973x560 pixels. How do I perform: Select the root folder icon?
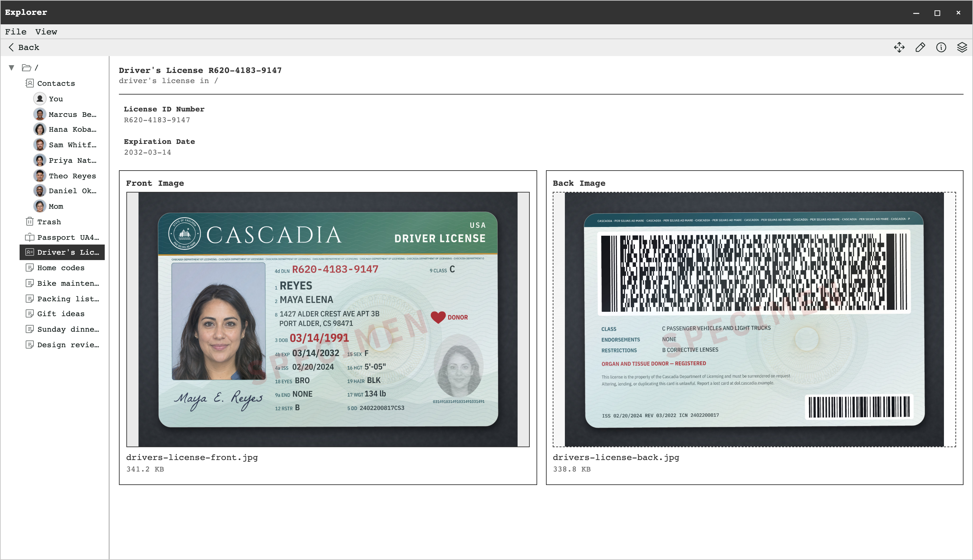27,68
